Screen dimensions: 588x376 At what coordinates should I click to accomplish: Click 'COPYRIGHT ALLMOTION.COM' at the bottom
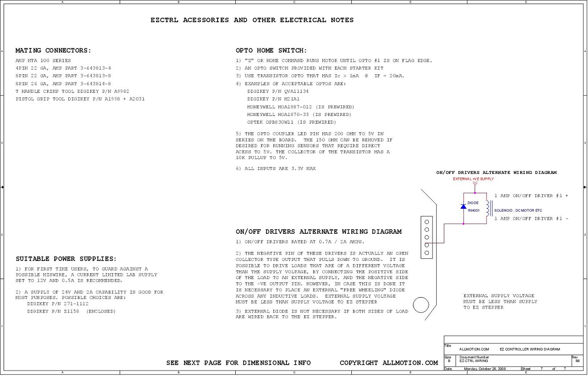[389, 363]
